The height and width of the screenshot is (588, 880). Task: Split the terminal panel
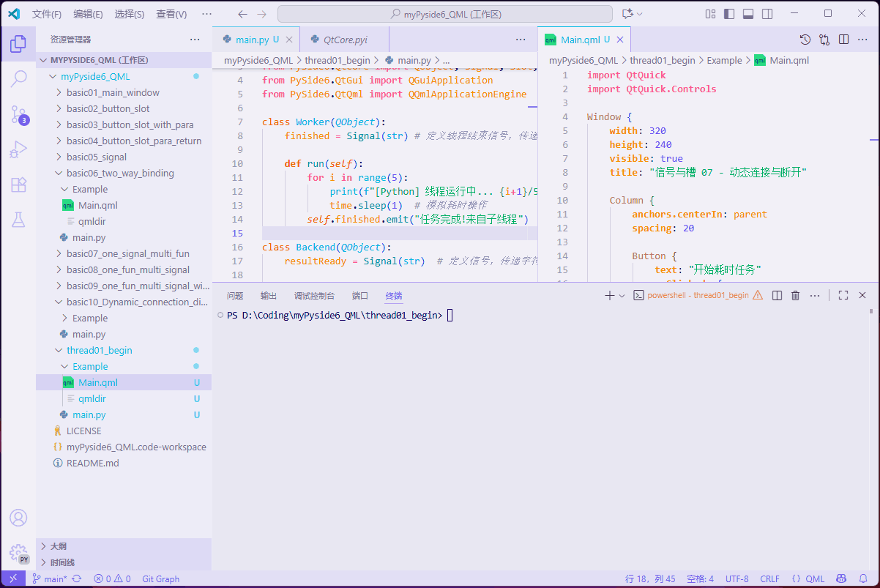point(777,295)
